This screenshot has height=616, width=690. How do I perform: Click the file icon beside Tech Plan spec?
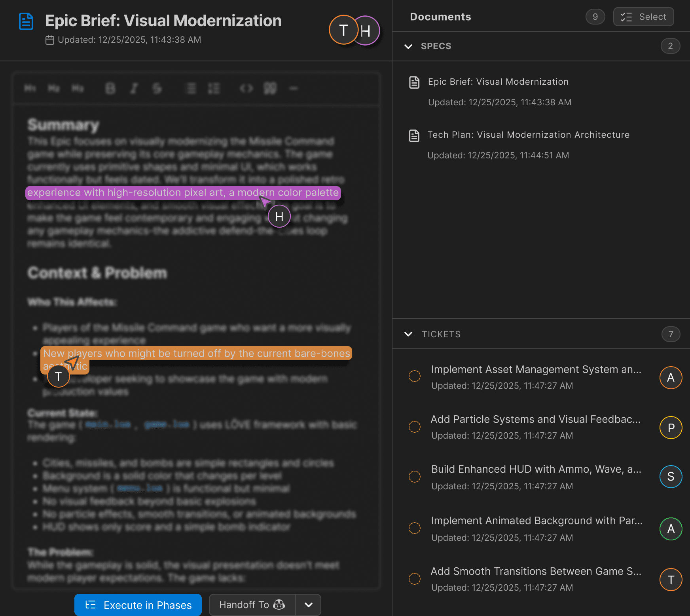point(414,135)
